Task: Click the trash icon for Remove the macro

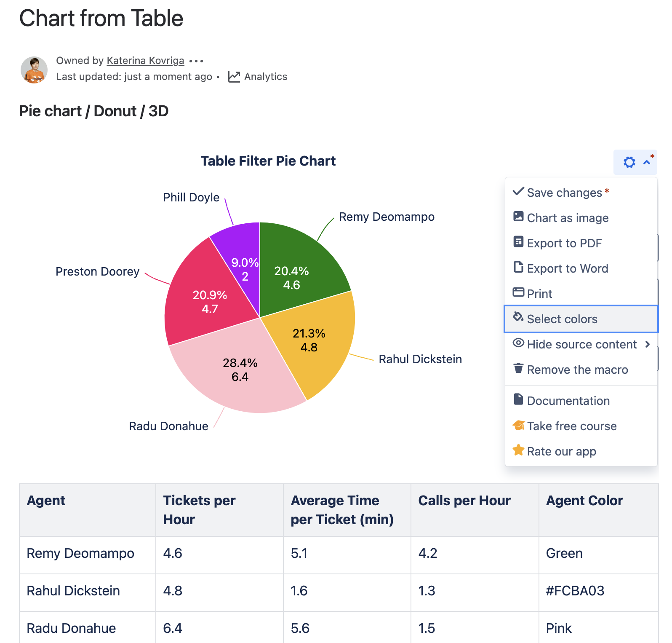Action: click(518, 368)
